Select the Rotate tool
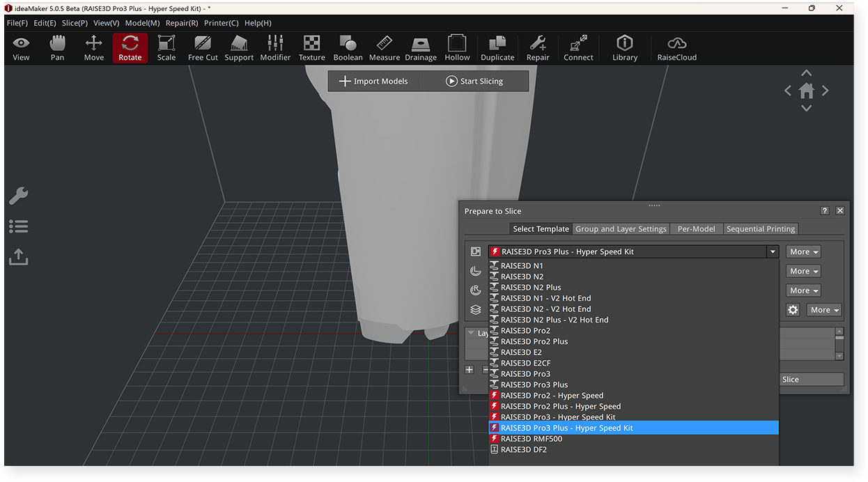The width and height of the screenshot is (868, 482). point(130,47)
